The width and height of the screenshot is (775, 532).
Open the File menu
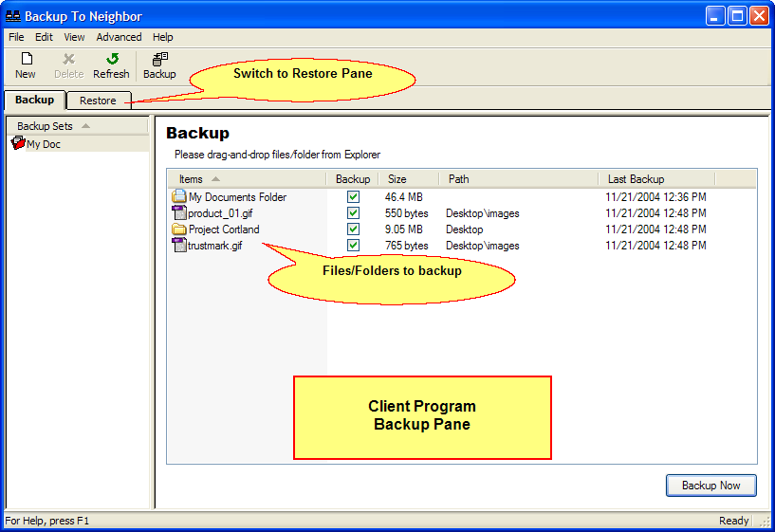(16, 37)
